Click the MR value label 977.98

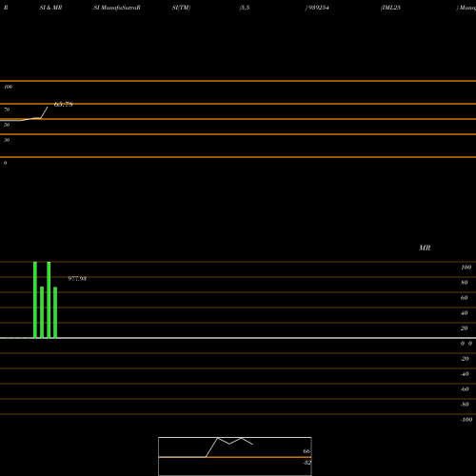click(77, 279)
